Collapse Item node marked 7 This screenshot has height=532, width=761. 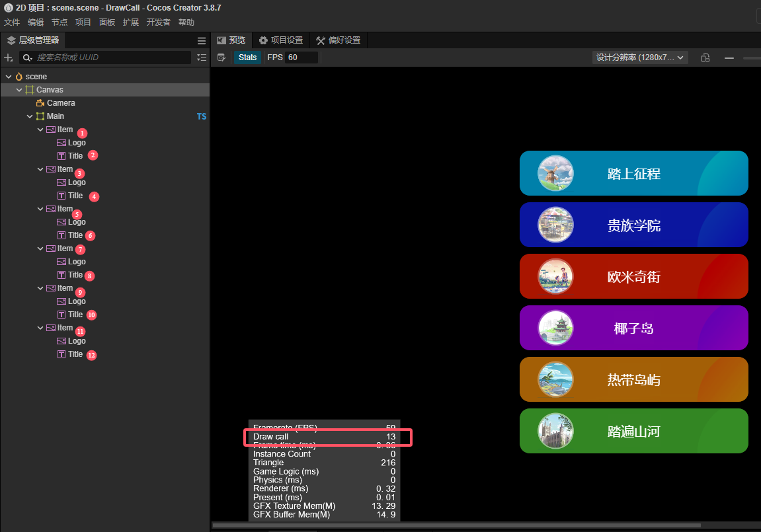tap(40, 248)
